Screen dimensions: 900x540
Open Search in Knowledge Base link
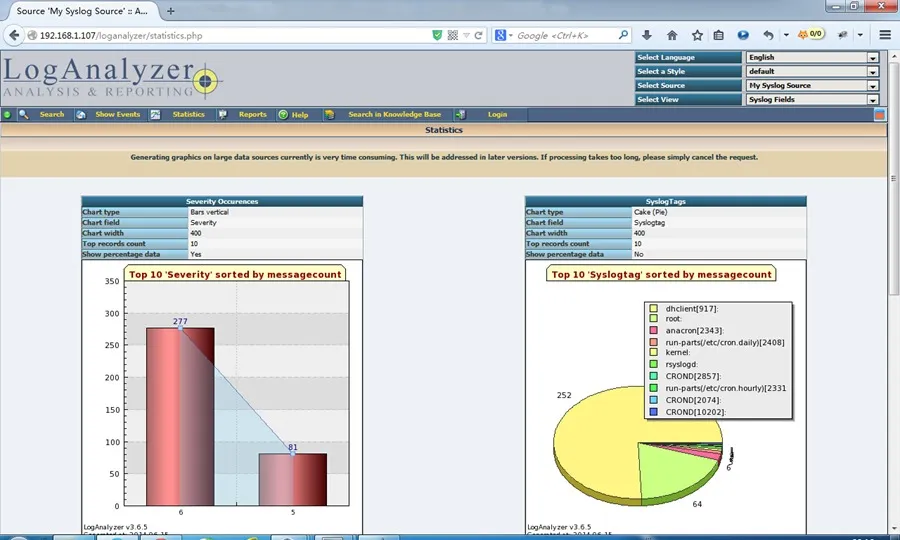click(x=395, y=114)
